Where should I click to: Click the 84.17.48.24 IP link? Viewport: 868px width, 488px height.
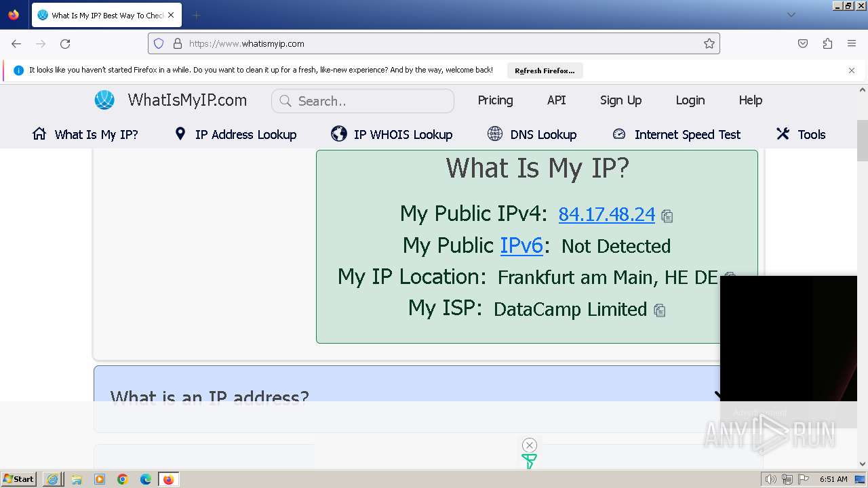click(x=607, y=214)
